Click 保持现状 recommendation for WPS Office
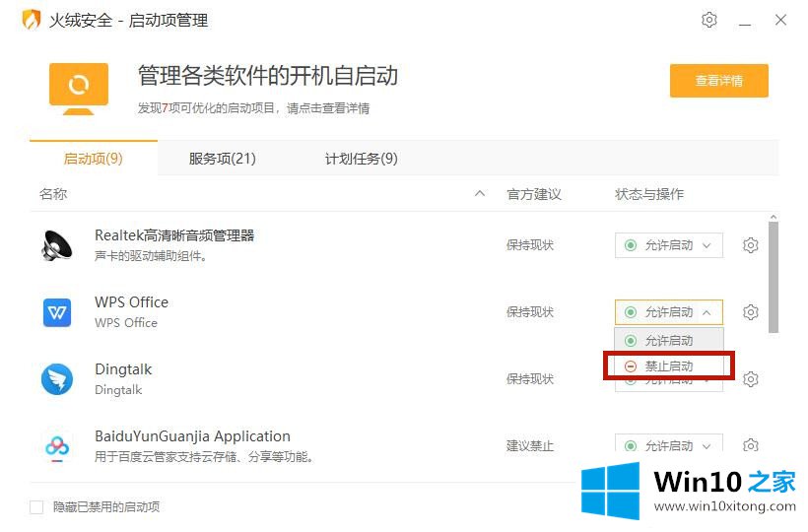Image resolution: width=808 pixels, height=532 pixels. click(530, 312)
